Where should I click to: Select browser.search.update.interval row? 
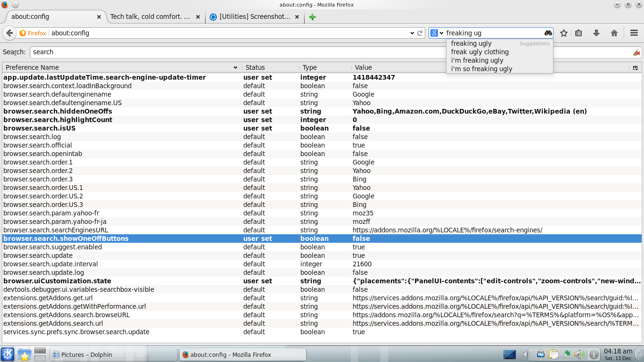click(x=322, y=264)
